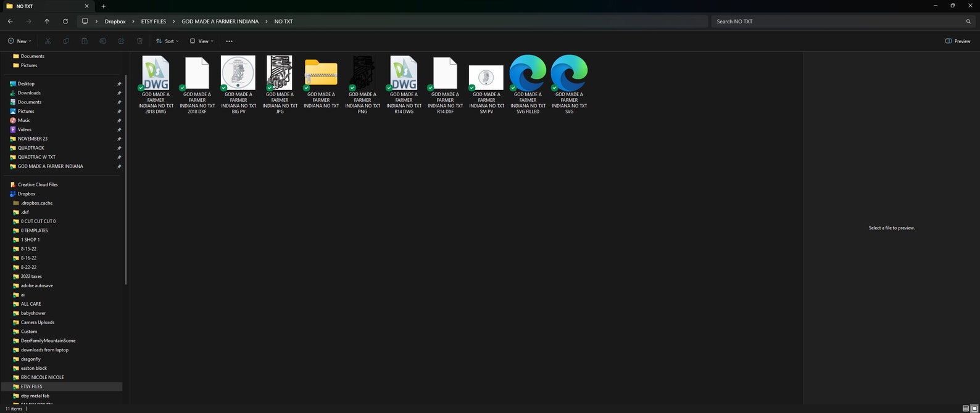This screenshot has width=980, height=413.
Task: Open the New item dropdown
Action: pyautogui.click(x=19, y=41)
